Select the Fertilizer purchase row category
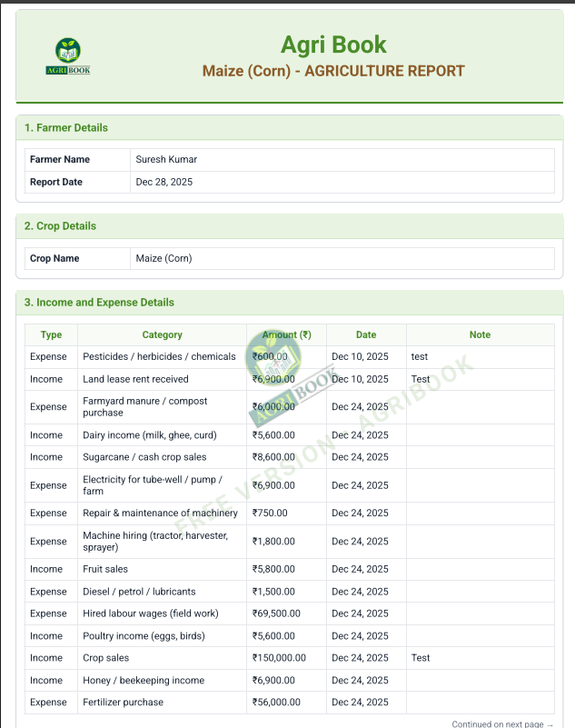This screenshot has width=575, height=728. point(124,703)
